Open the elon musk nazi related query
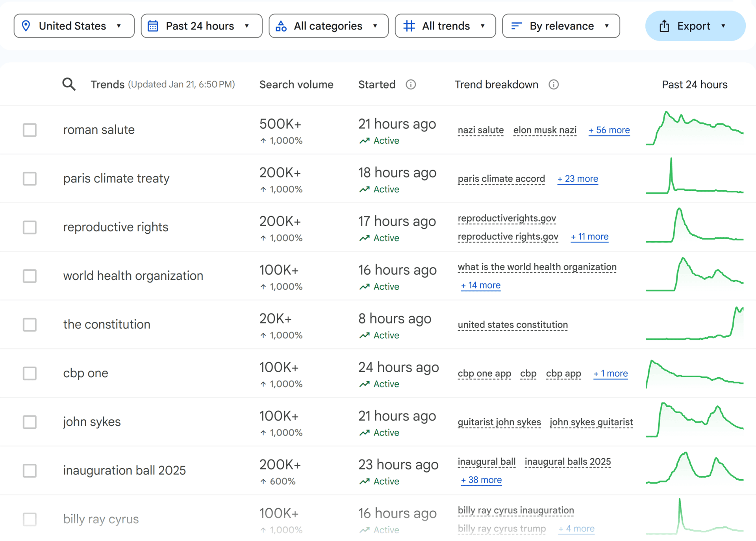The height and width of the screenshot is (541, 756). [545, 130]
